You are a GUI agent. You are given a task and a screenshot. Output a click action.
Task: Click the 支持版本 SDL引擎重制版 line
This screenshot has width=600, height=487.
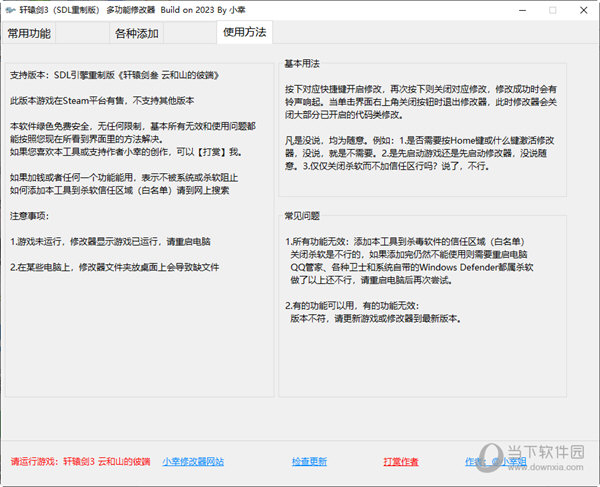[114, 75]
